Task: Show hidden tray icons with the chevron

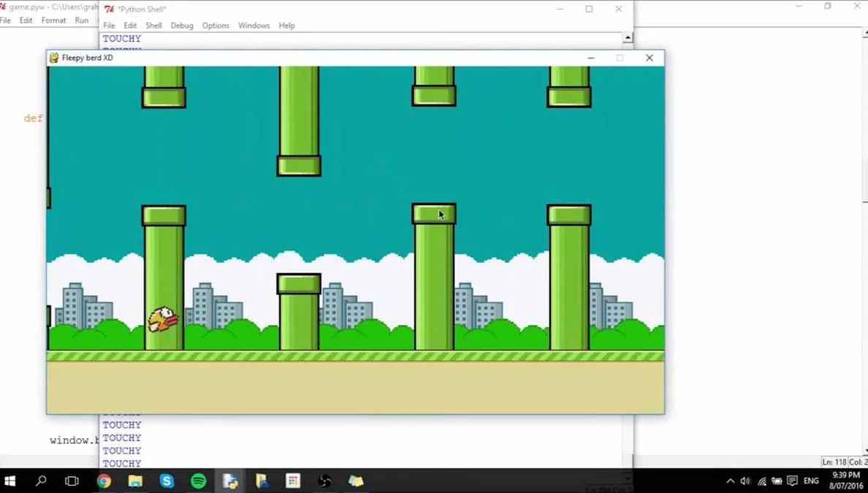Action: click(730, 481)
